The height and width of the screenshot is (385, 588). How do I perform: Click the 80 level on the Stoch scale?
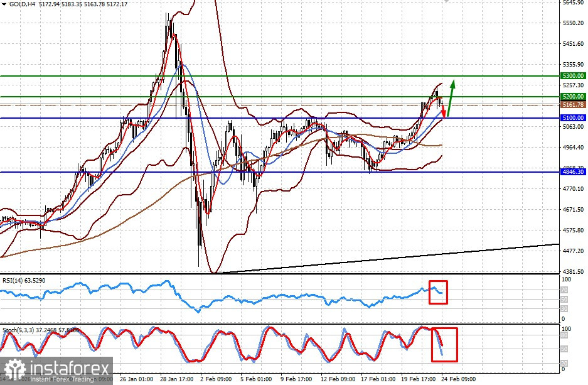pyautogui.click(x=564, y=335)
